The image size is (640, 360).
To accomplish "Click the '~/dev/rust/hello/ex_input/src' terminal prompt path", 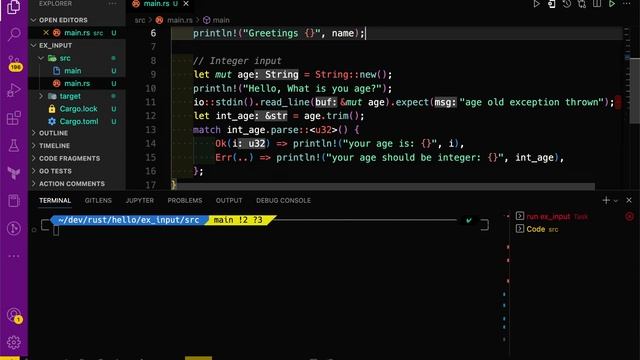I will (129, 220).
